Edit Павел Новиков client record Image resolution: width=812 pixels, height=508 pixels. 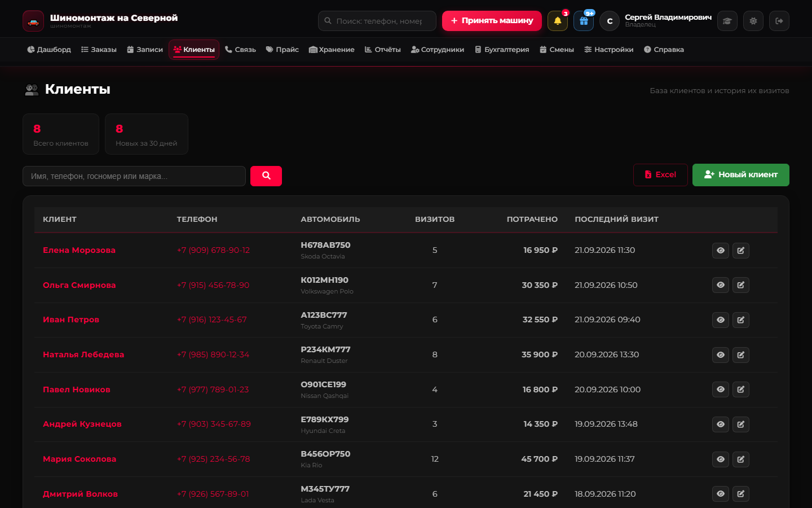point(741,389)
